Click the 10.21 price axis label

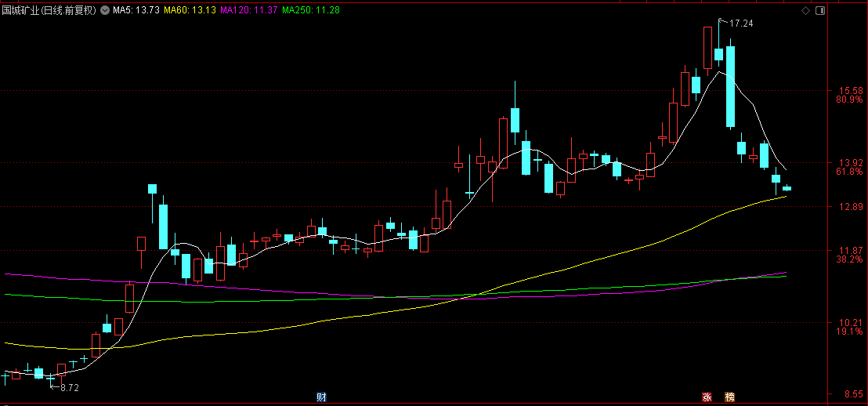click(850, 322)
